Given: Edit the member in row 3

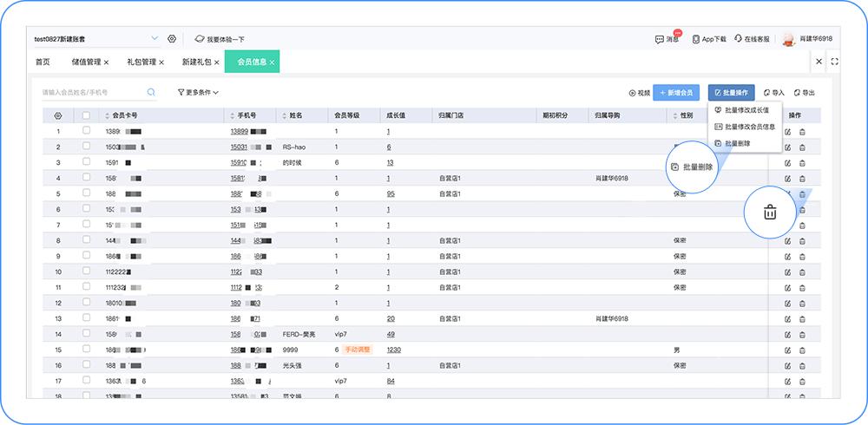Looking at the screenshot, I should pos(788,163).
